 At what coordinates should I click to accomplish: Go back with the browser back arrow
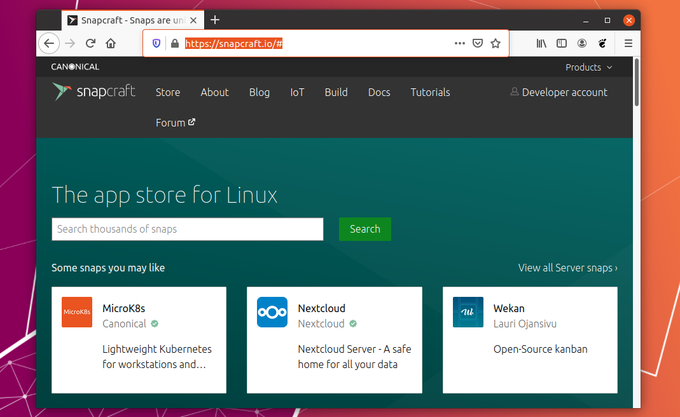point(49,43)
